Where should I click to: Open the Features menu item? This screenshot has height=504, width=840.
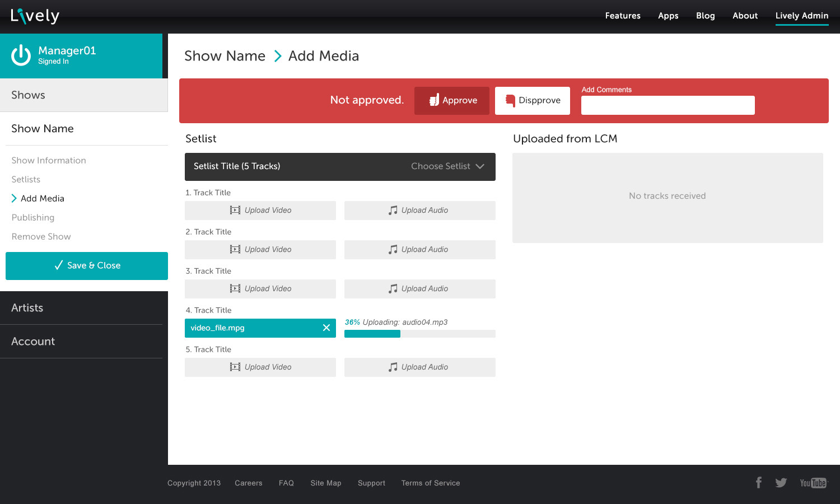(x=623, y=16)
